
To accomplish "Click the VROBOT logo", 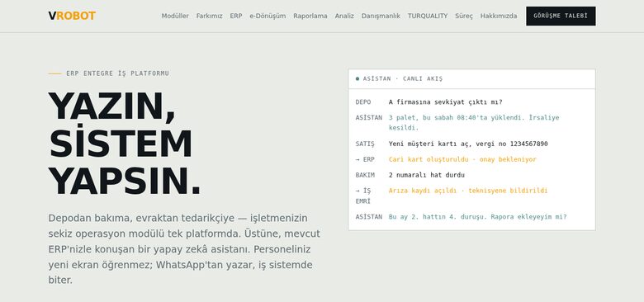I will [x=72, y=16].
